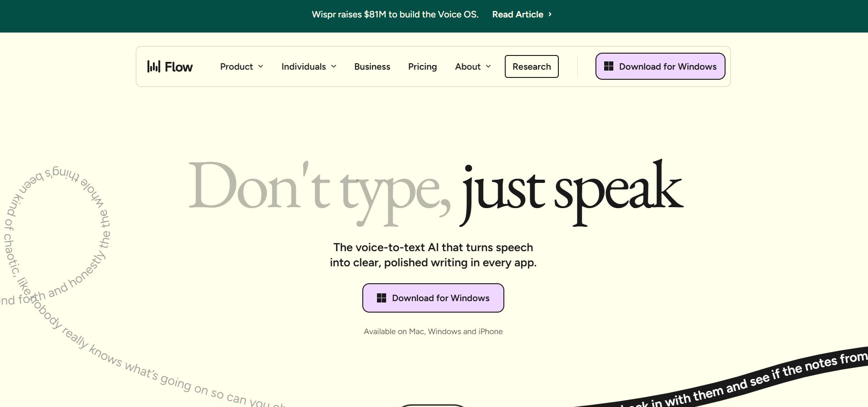Open the Product menu

241,66
